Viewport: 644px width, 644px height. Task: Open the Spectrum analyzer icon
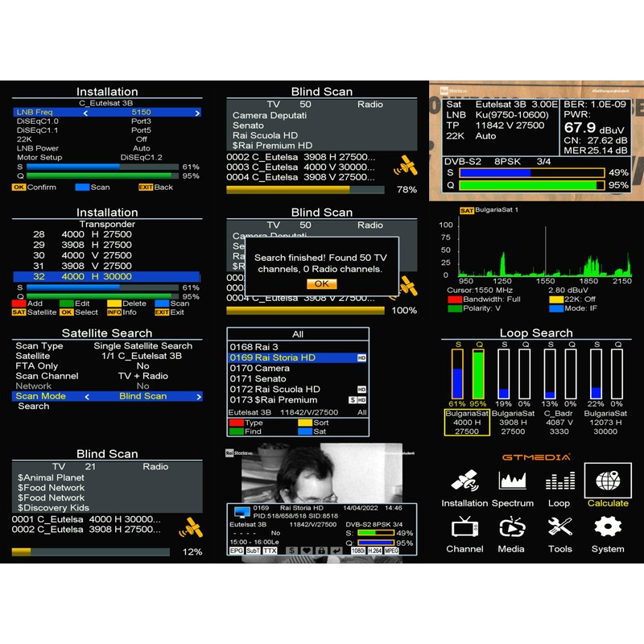(512, 481)
